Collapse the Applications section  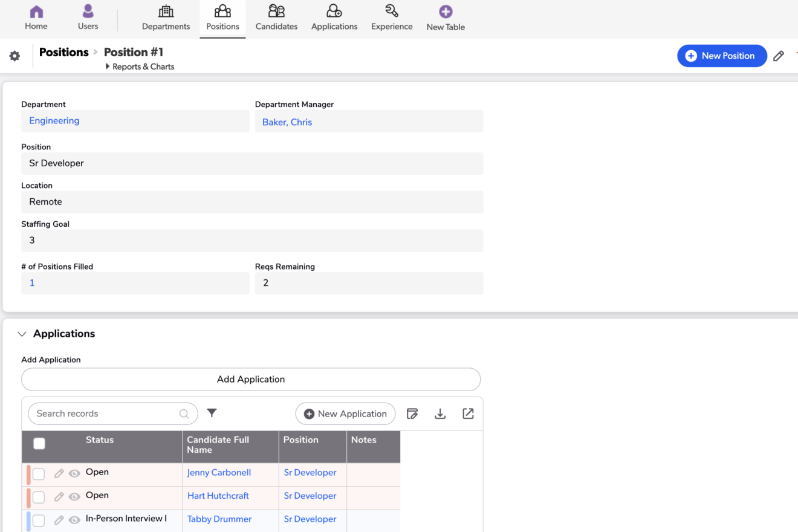(x=22, y=334)
